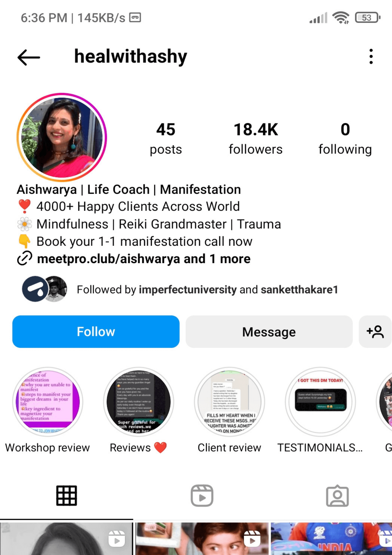
Task: Open the Reviews heart highlight
Action: (139, 402)
